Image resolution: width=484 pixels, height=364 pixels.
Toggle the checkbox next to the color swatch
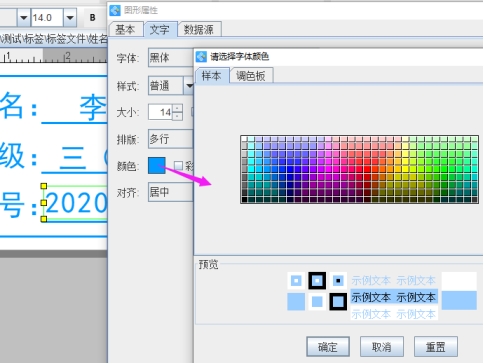coord(179,165)
